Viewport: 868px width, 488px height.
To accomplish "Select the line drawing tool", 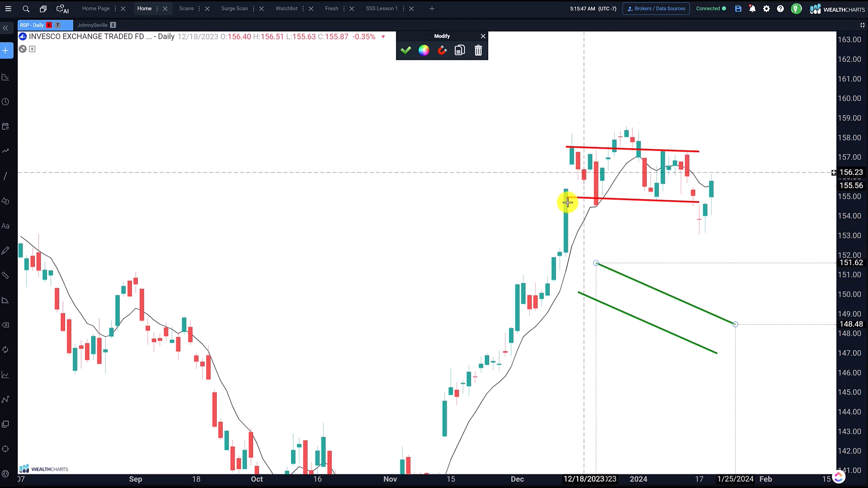I will pyautogui.click(x=5, y=176).
